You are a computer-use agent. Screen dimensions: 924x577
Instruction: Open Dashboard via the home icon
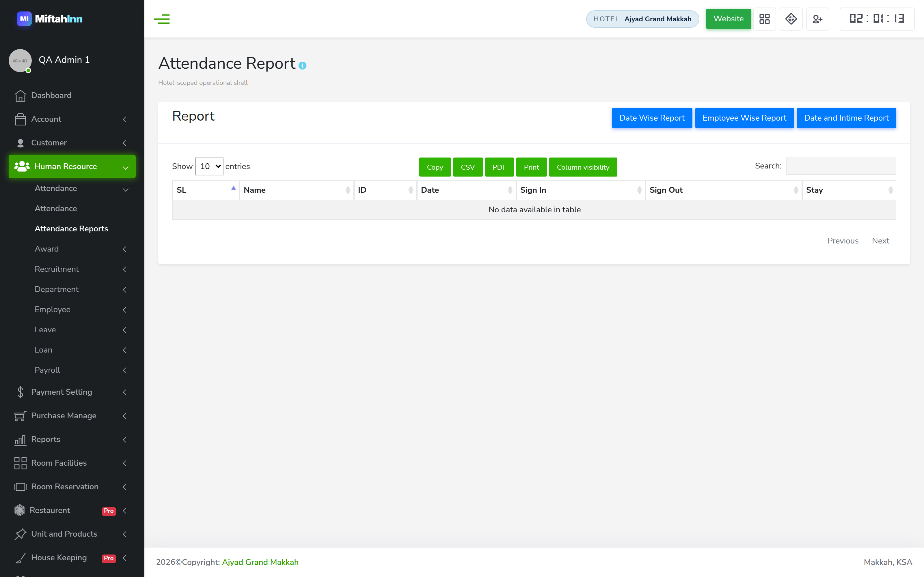tap(20, 95)
